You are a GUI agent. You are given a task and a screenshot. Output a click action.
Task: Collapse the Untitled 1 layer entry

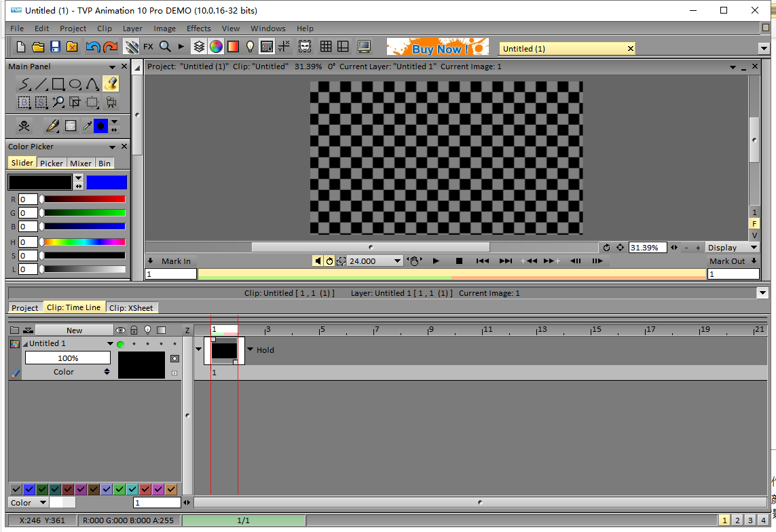click(x=26, y=343)
